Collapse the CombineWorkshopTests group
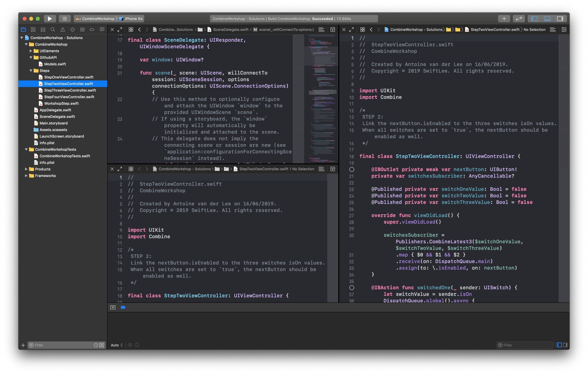The width and height of the screenshot is (588, 374). pos(26,149)
